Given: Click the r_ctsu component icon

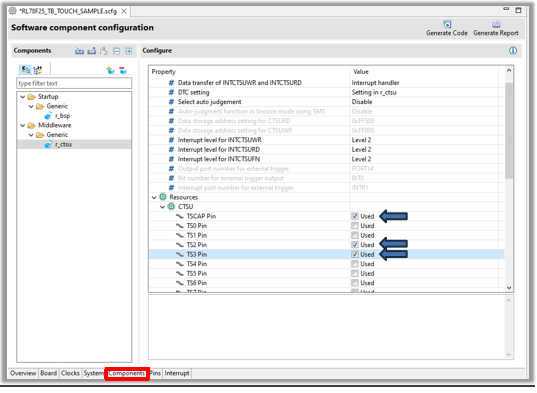Looking at the screenshot, I should tap(48, 144).
